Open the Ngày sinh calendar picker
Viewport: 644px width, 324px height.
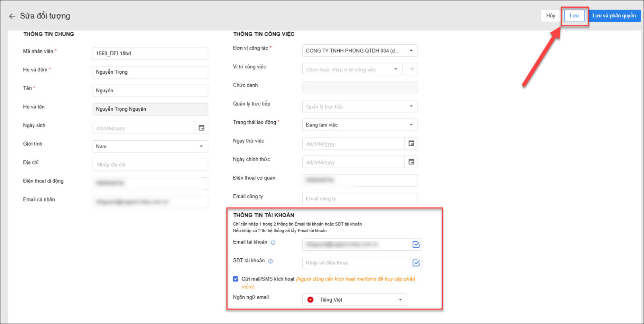click(x=201, y=128)
